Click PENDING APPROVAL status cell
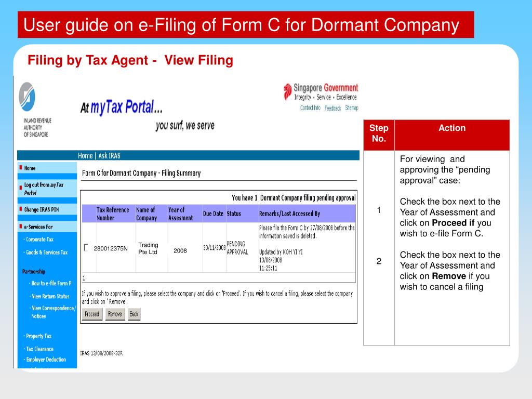532x399 pixels. (237, 248)
